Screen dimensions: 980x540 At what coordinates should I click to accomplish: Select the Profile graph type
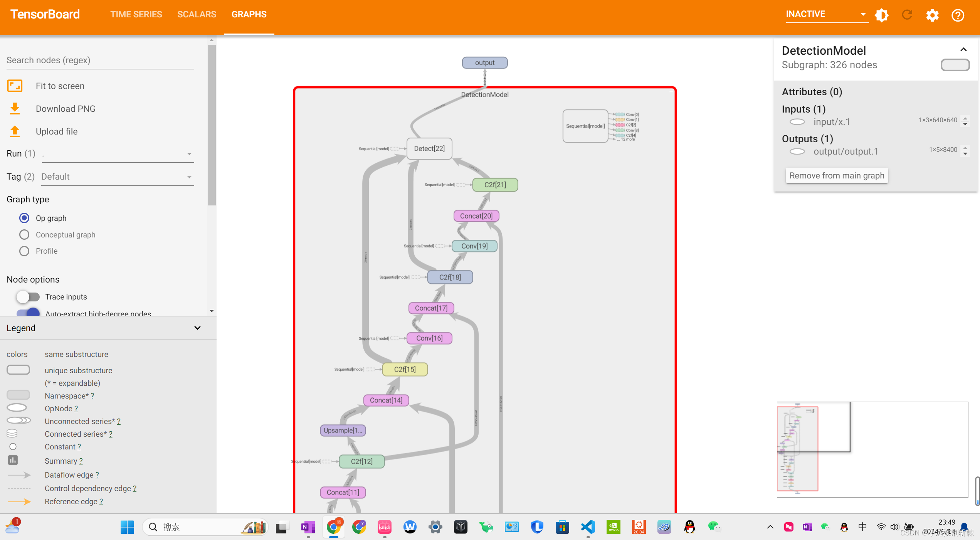tap(24, 251)
